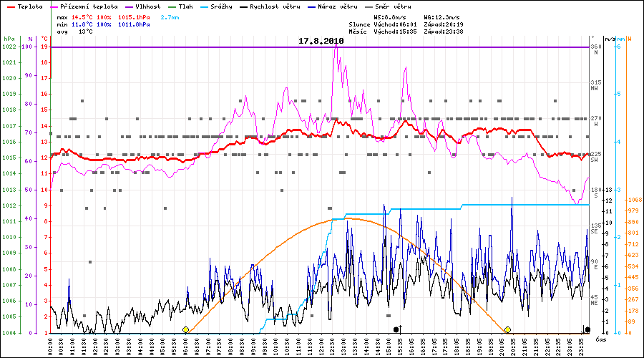The width and height of the screenshot is (644, 358).
Task: Click the 1022 pressure axis value
Action: point(9,47)
